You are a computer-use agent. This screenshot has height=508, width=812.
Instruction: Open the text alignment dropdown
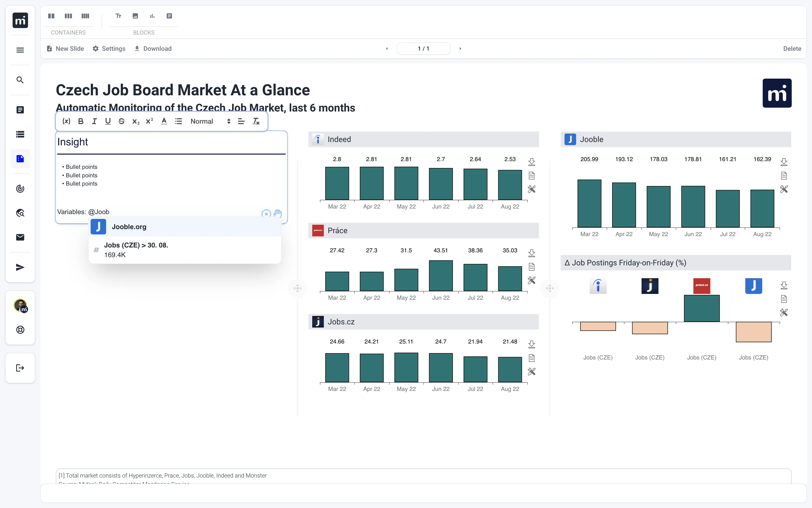coord(241,121)
